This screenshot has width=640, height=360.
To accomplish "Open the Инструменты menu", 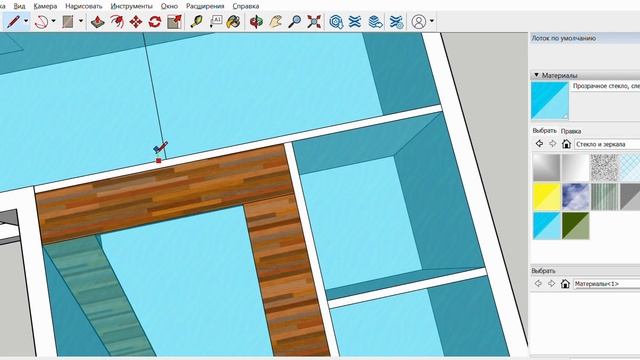I will [x=131, y=6].
